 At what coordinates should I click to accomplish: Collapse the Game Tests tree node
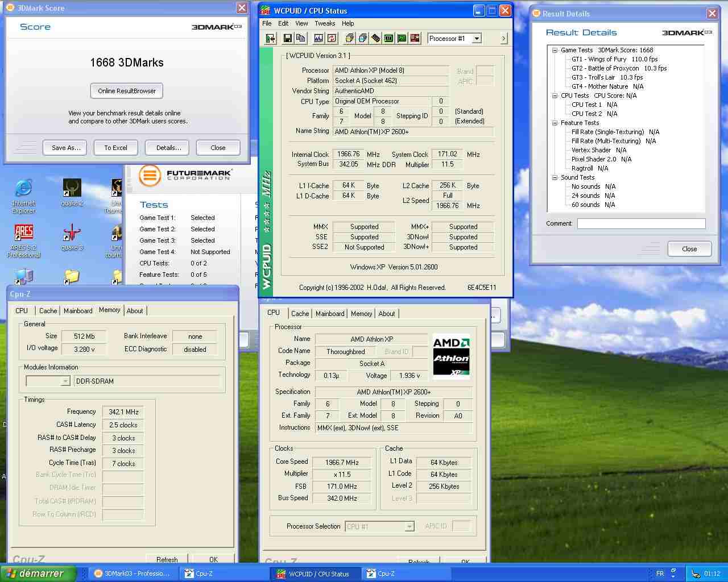(x=555, y=50)
